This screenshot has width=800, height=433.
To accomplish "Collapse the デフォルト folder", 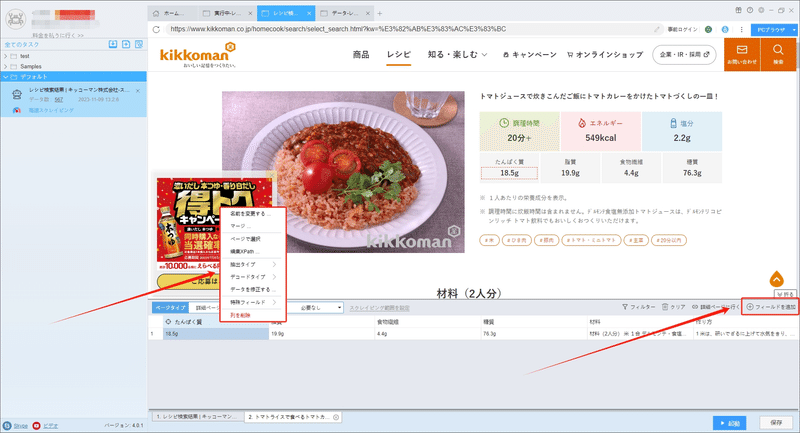I will 6,77.
